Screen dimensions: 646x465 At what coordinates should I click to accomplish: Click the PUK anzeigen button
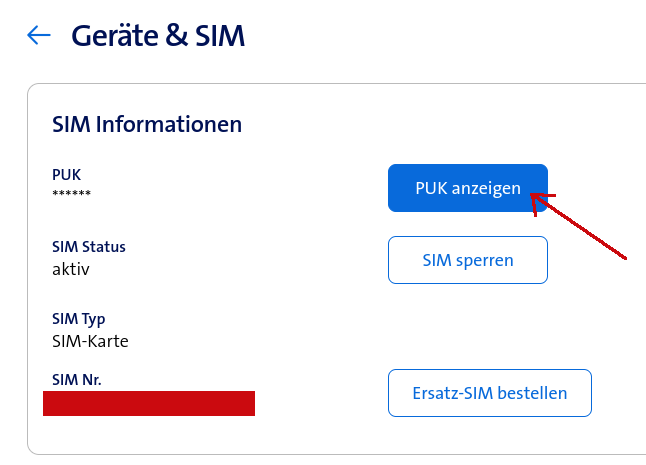[x=467, y=188]
